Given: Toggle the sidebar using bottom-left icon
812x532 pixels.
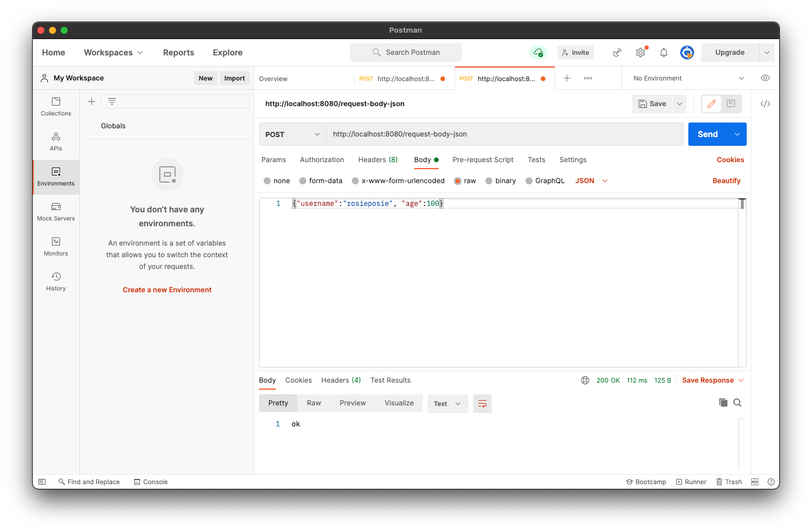Looking at the screenshot, I should click(42, 482).
